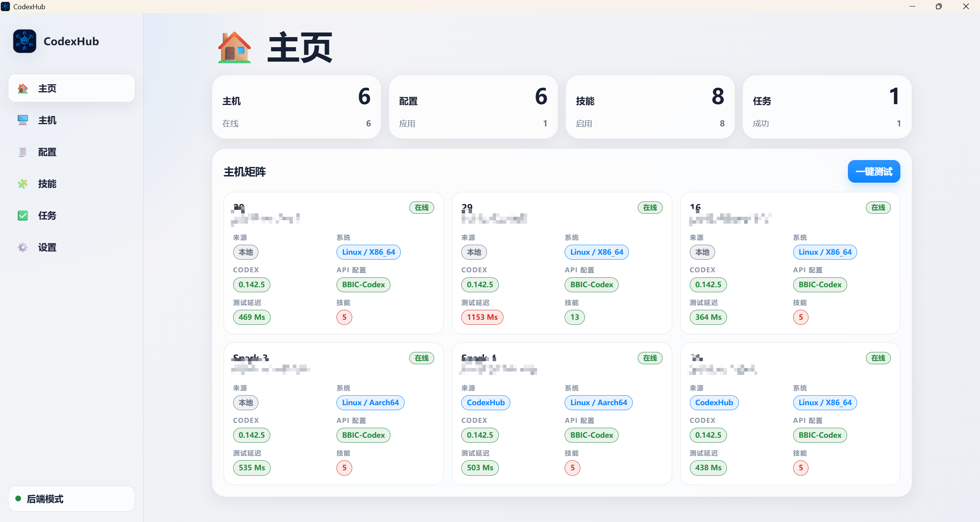The height and width of the screenshot is (522, 980).
Task: Click the document icon beside 配置
Action: tap(23, 152)
